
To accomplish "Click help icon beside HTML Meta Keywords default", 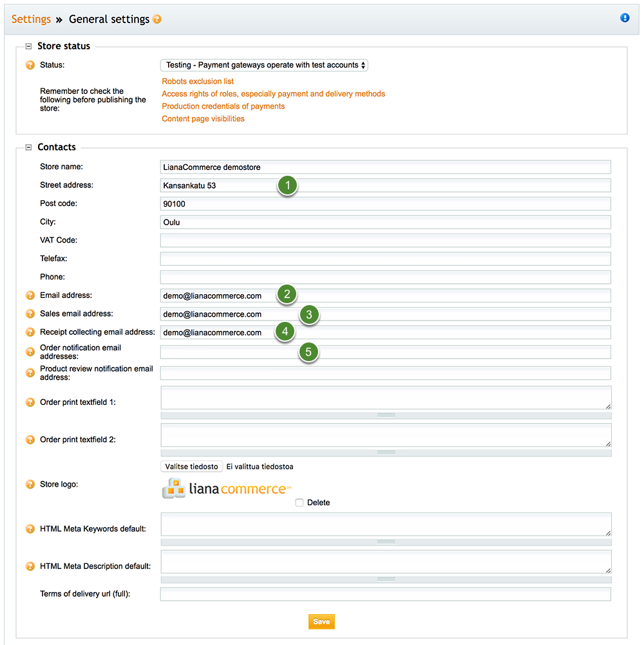I will tap(30, 529).
